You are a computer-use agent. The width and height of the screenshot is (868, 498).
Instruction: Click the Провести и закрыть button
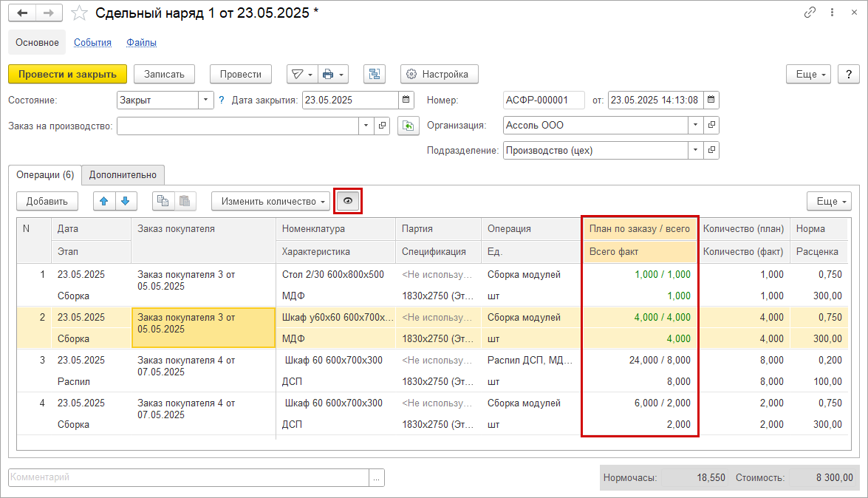tap(67, 75)
